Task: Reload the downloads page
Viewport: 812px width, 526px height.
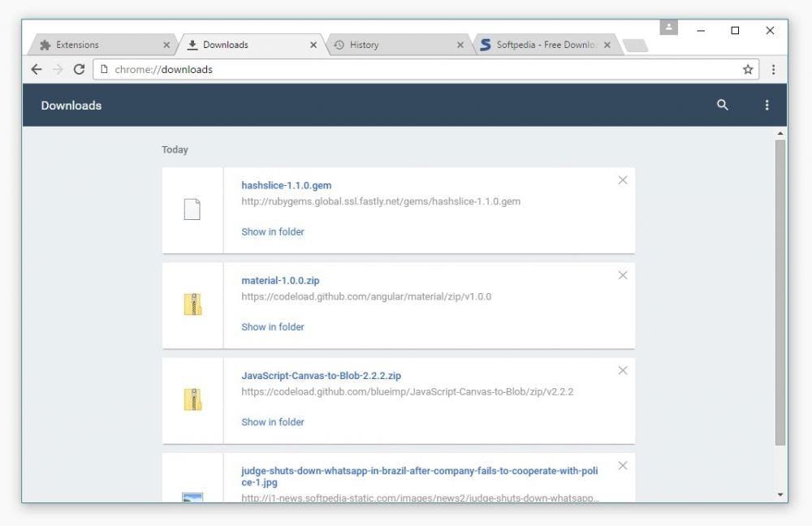Action: click(78, 70)
